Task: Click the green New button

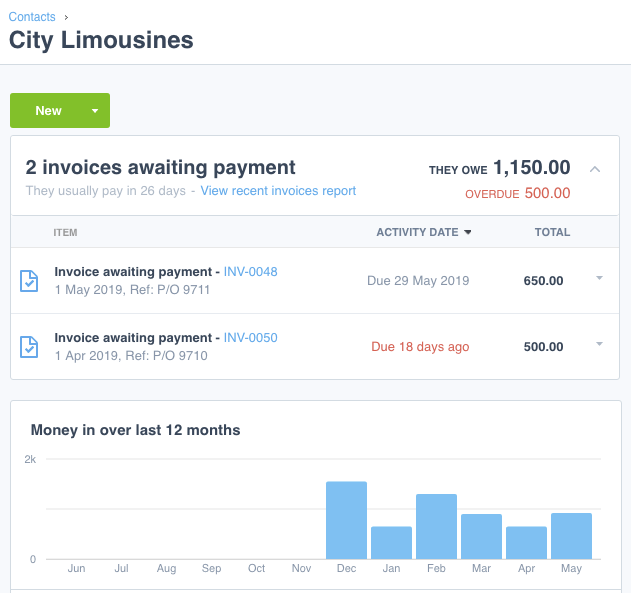Action: (x=48, y=111)
